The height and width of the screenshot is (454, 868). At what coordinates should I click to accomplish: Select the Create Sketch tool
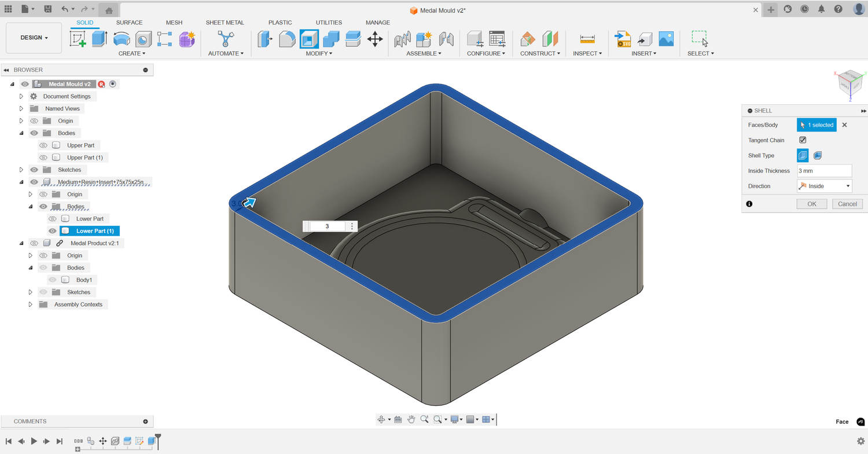coord(78,39)
